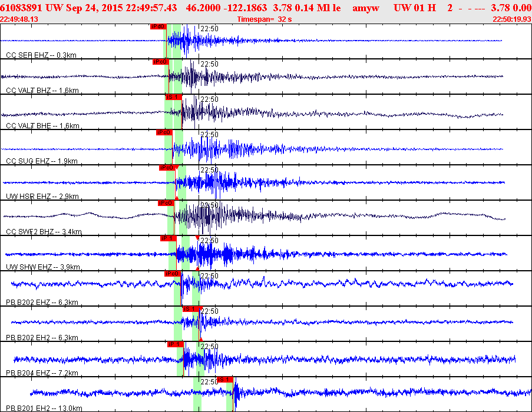
Task: Click event ID 61083891 in header
Action: 21,8
